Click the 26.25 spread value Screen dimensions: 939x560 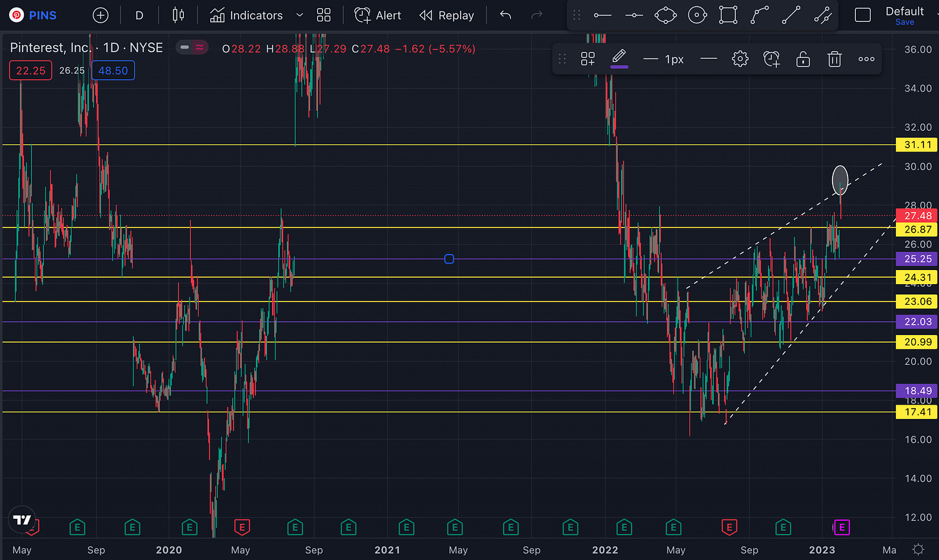(x=72, y=71)
